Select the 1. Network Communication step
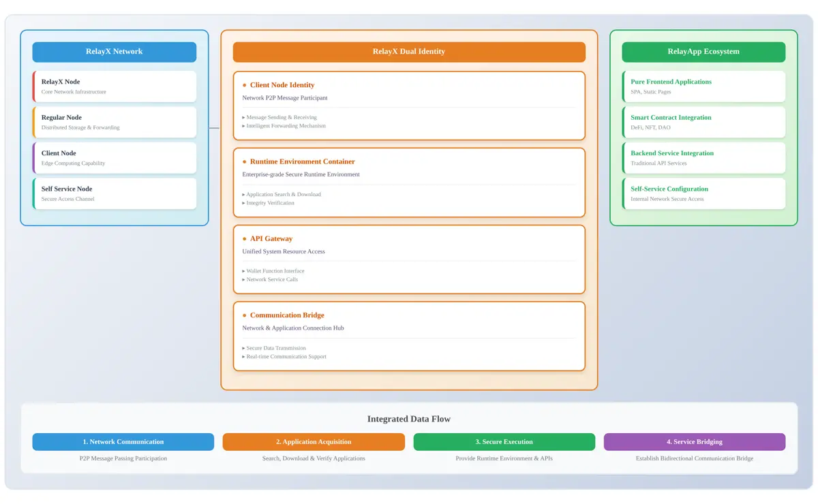The width and height of the screenshot is (818, 504). [x=123, y=442]
